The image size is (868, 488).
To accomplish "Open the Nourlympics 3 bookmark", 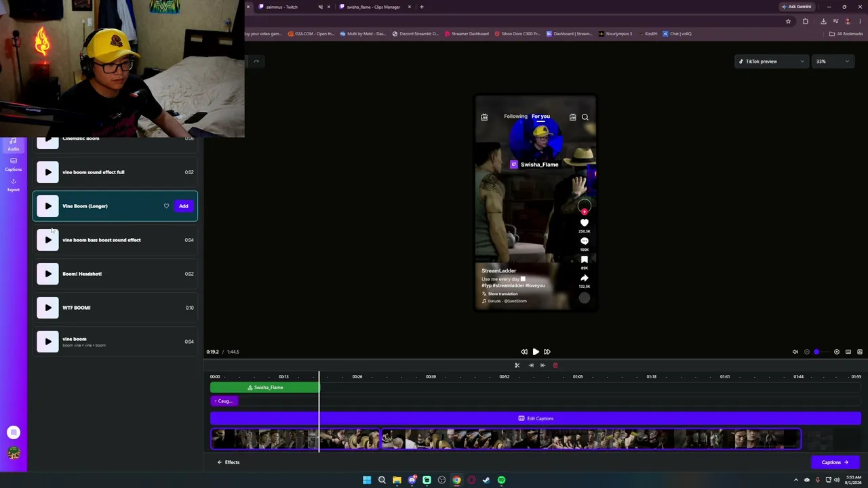I will point(616,34).
